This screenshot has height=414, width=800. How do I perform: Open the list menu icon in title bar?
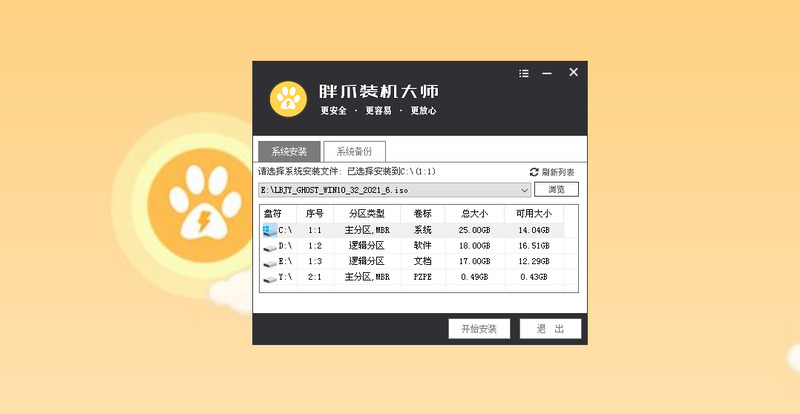pos(523,74)
